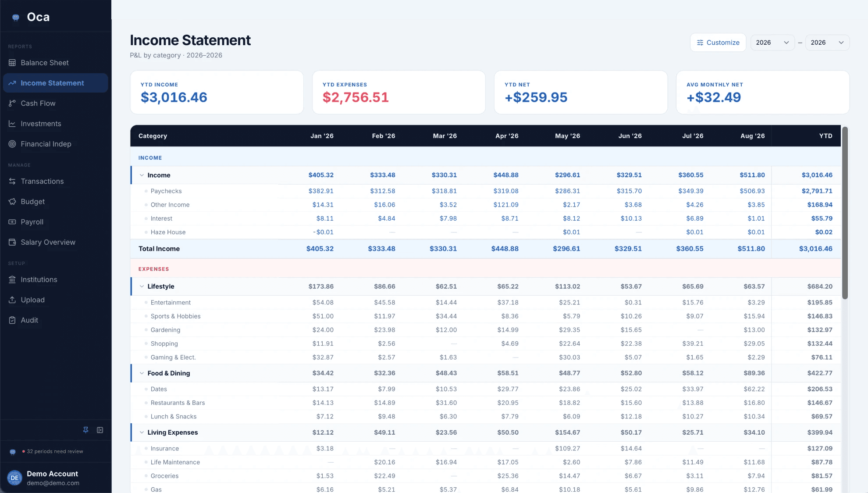Open the Balance Sheet report
868x493 pixels.
56,63
